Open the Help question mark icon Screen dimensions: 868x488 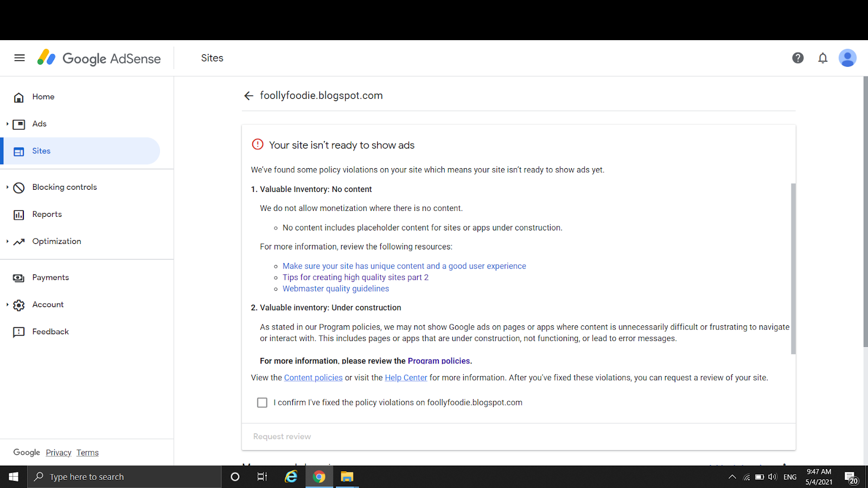(x=797, y=58)
